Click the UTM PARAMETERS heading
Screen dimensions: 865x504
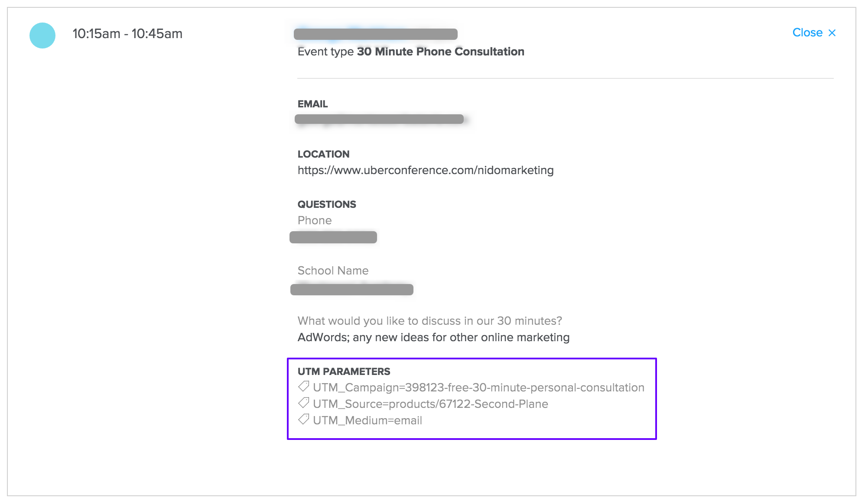click(x=344, y=372)
